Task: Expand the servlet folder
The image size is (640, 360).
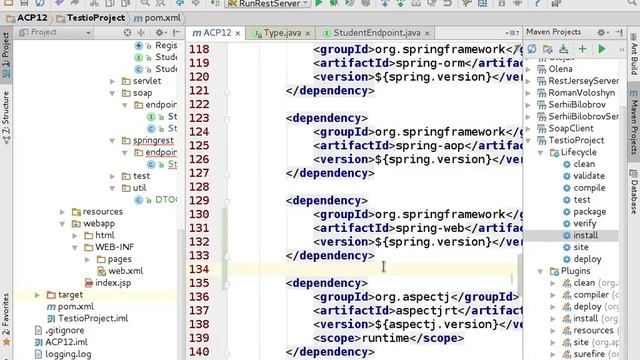Action: click(112, 81)
